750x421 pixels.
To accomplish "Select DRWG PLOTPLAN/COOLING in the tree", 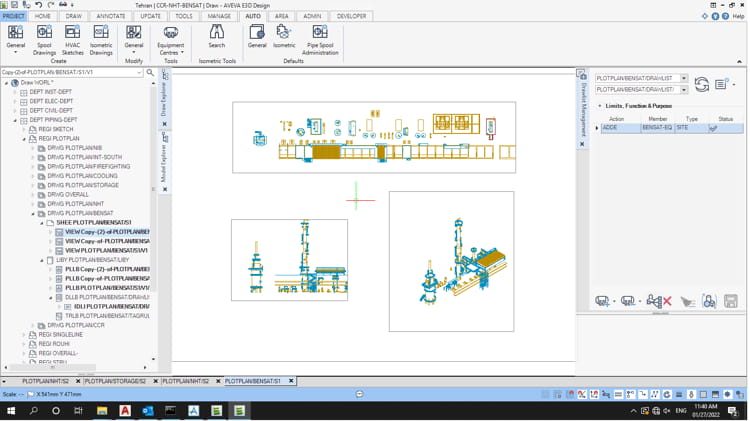I will point(82,176).
